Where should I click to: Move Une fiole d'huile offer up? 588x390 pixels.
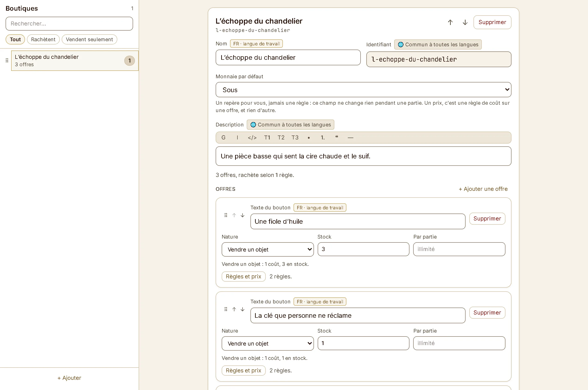(234, 215)
